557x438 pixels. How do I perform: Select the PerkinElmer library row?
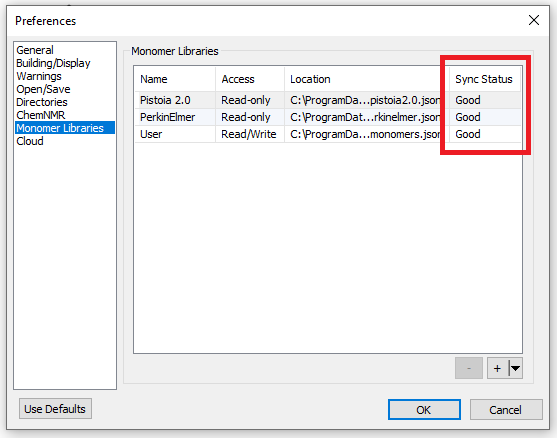pyautogui.click(x=328, y=117)
